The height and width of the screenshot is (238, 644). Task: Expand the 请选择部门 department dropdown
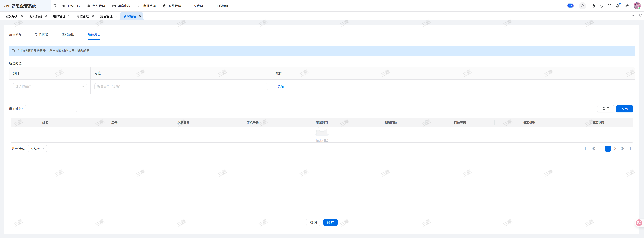(50, 87)
